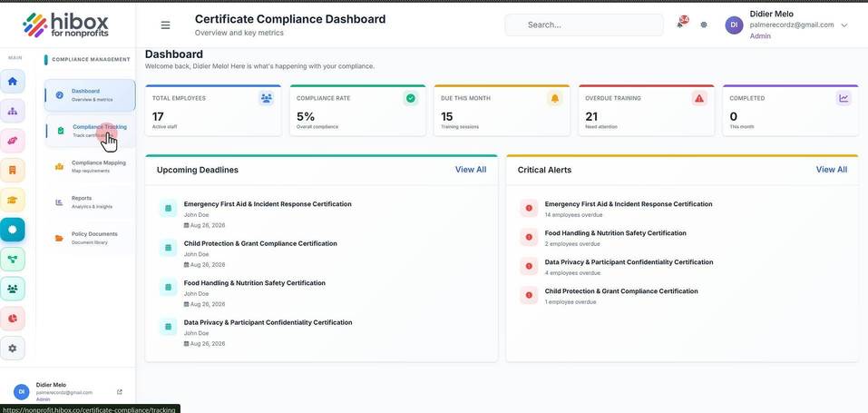Open the header settings gear icon
868x413 pixels.
point(704,25)
